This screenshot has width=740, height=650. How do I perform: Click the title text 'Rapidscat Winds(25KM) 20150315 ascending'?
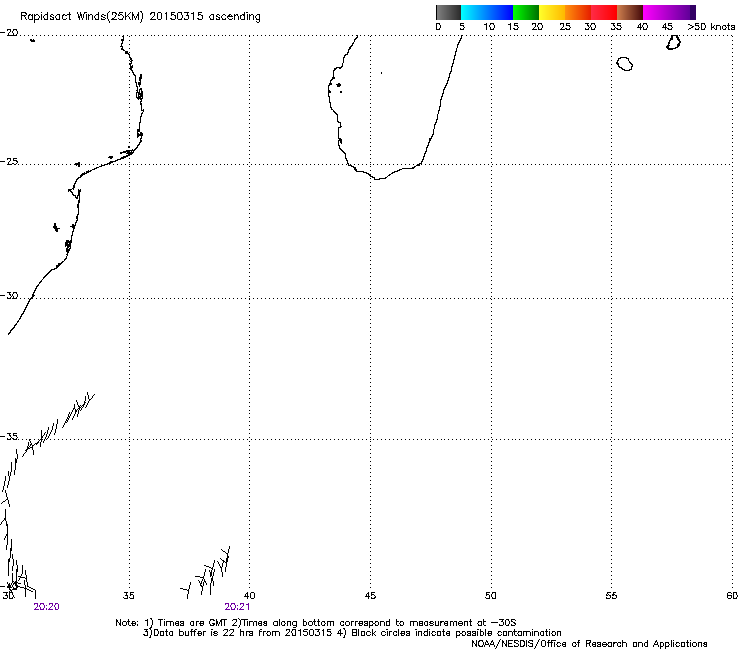pos(140,17)
